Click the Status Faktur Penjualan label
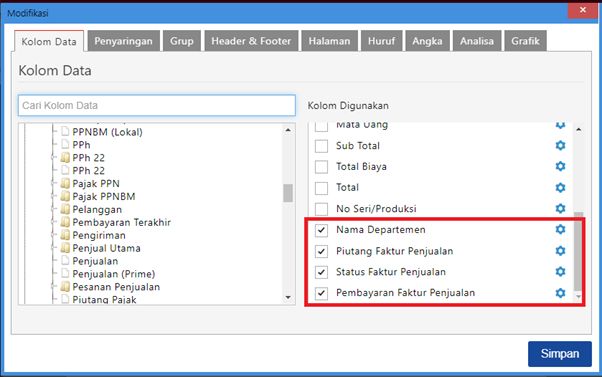The width and height of the screenshot is (602, 377). coord(391,272)
